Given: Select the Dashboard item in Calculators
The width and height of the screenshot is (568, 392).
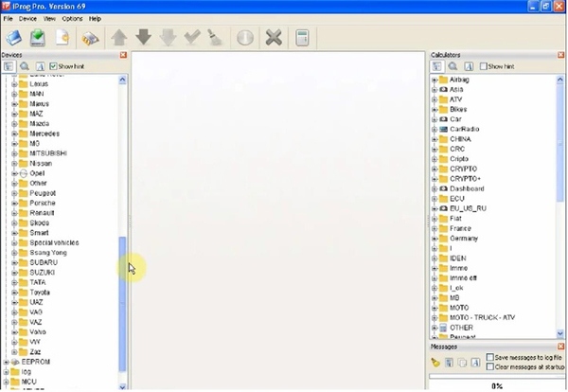Looking at the screenshot, I should 467,188.
